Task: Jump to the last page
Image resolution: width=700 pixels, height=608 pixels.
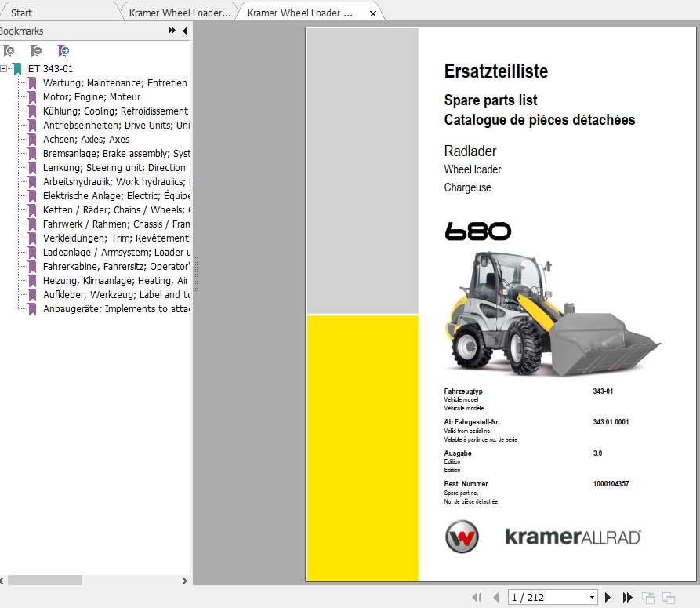Action: 627,597
